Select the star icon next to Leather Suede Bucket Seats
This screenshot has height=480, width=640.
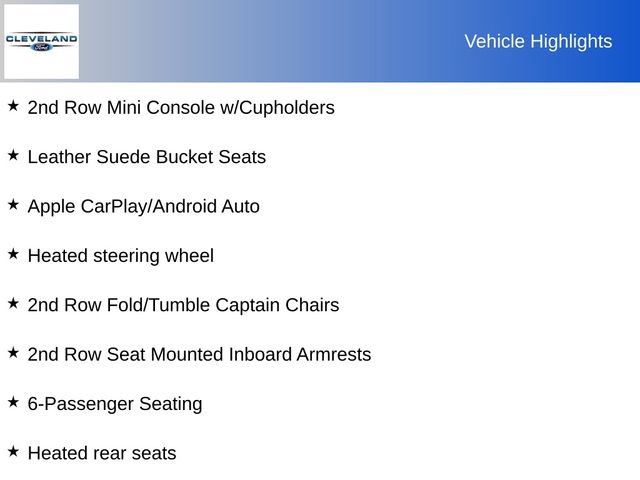13,155
